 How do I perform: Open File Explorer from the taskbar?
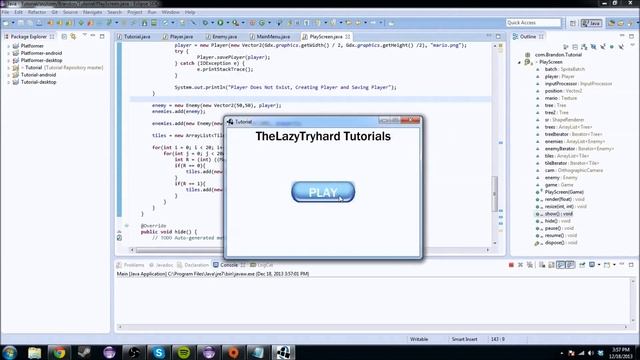click(x=34, y=352)
